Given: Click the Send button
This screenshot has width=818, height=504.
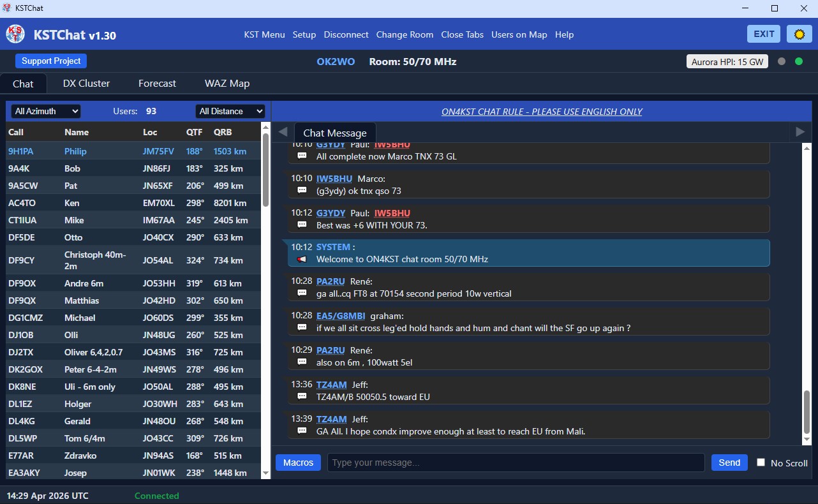Looking at the screenshot, I should (x=729, y=463).
